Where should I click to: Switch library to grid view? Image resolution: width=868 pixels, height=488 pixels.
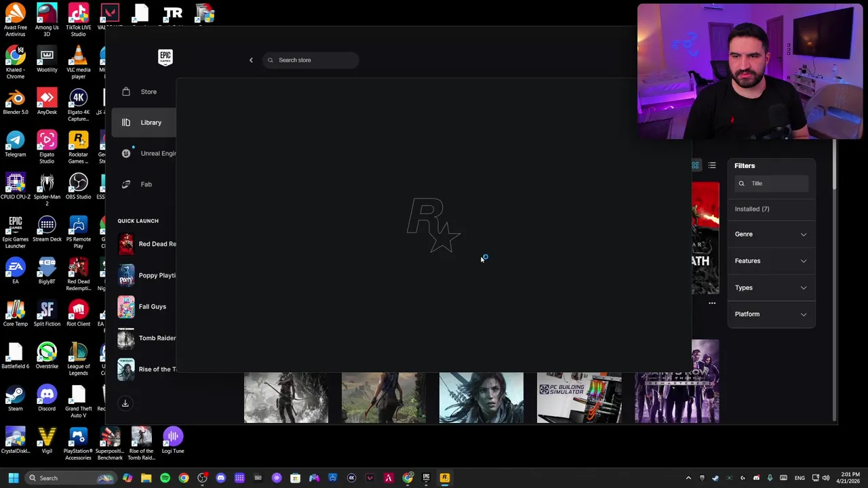[695, 165]
